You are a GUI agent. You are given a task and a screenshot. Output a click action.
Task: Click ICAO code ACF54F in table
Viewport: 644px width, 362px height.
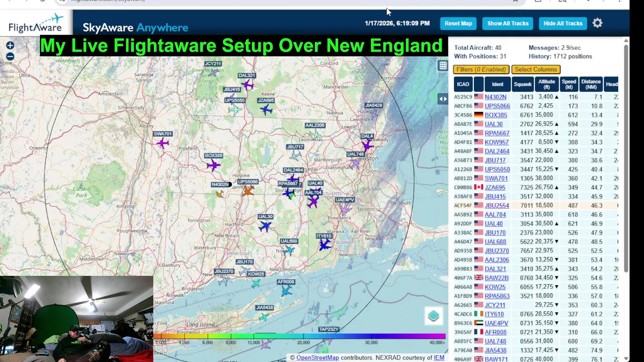tap(463, 206)
